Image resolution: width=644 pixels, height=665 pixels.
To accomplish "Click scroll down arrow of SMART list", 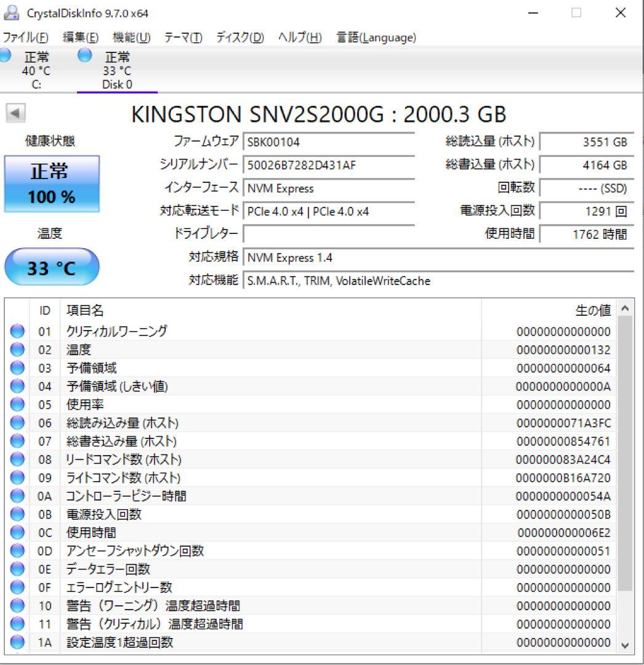I will (625, 645).
